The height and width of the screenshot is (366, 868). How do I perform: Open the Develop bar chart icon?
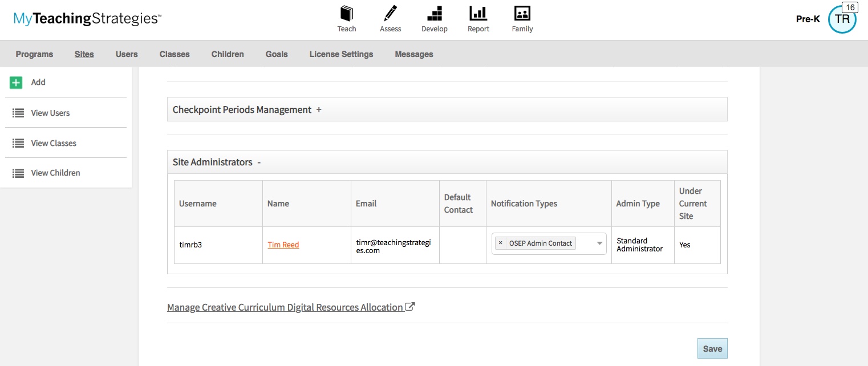coord(435,14)
